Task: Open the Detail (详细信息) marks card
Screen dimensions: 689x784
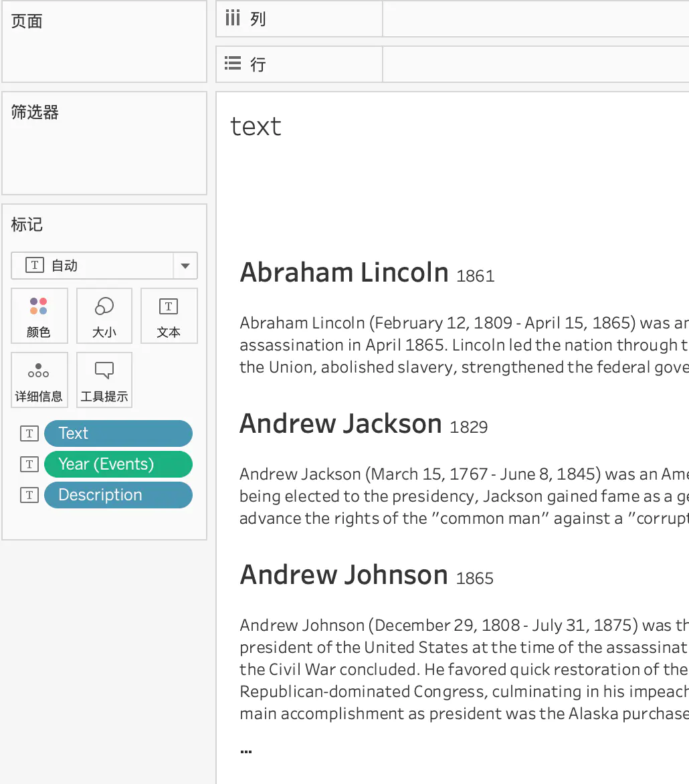Action: click(39, 380)
